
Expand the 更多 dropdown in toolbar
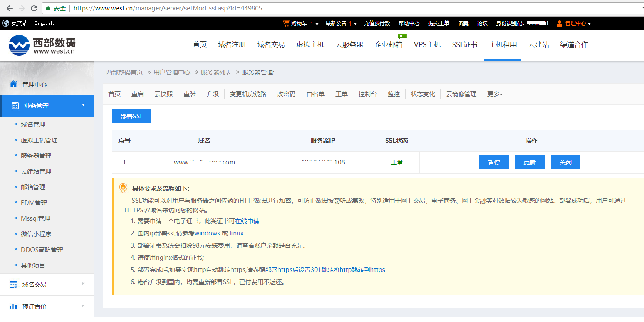coord(495,94)
